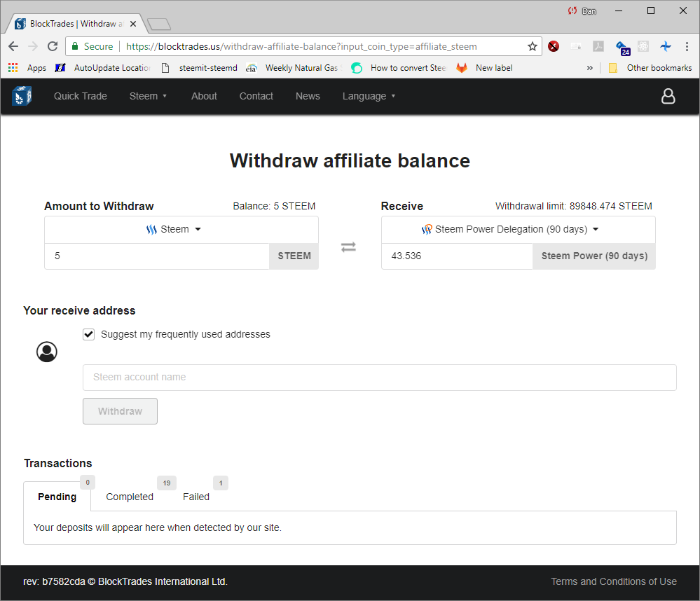Open the Weekly Natural Gas bookmark
This screenshot has width=700, height=601.
tap(294, 68)
